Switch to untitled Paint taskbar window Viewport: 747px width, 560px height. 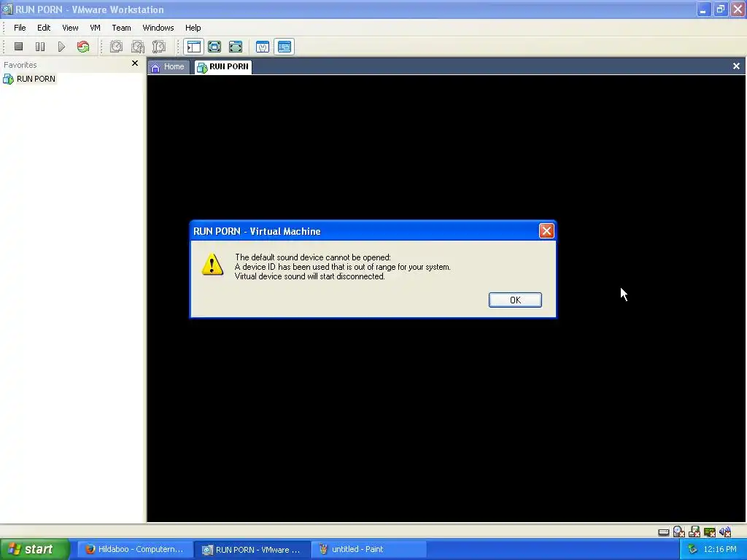pos(368,550)
